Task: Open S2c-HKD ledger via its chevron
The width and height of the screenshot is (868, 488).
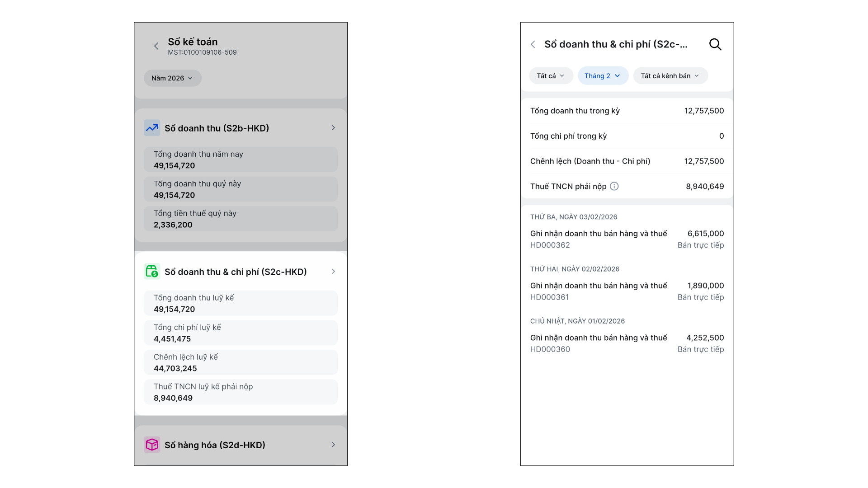Action: click(x=333, y=272)
